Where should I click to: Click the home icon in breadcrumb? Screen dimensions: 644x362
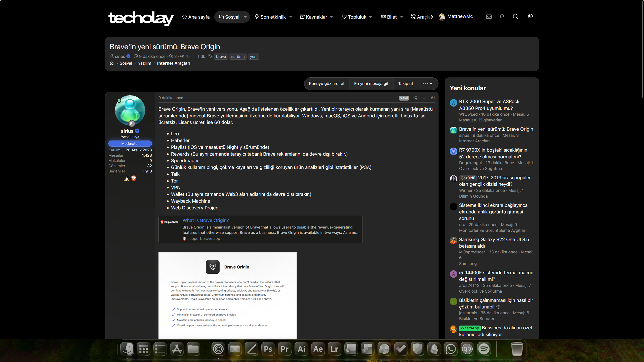click(x=112, y=63)
